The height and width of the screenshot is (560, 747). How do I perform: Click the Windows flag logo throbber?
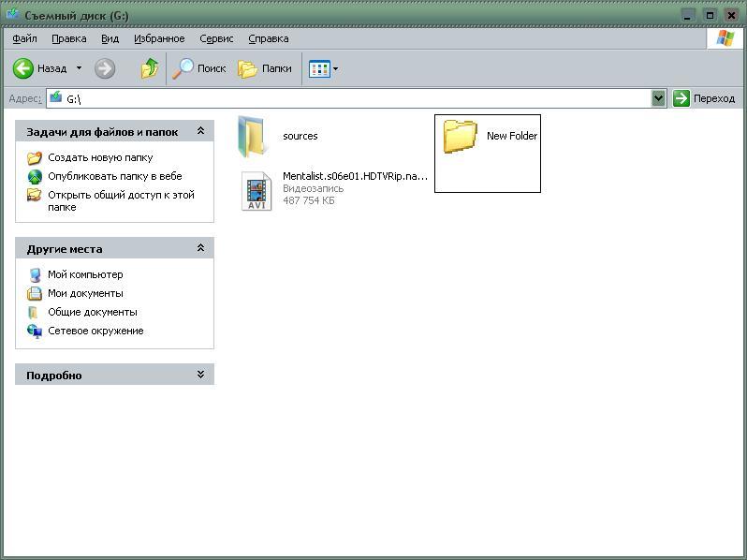tap(725, 38)
